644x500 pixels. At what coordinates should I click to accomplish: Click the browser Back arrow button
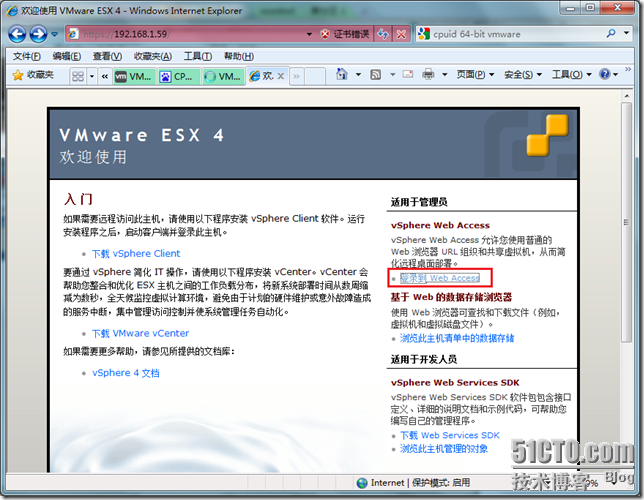pos(17,34)
